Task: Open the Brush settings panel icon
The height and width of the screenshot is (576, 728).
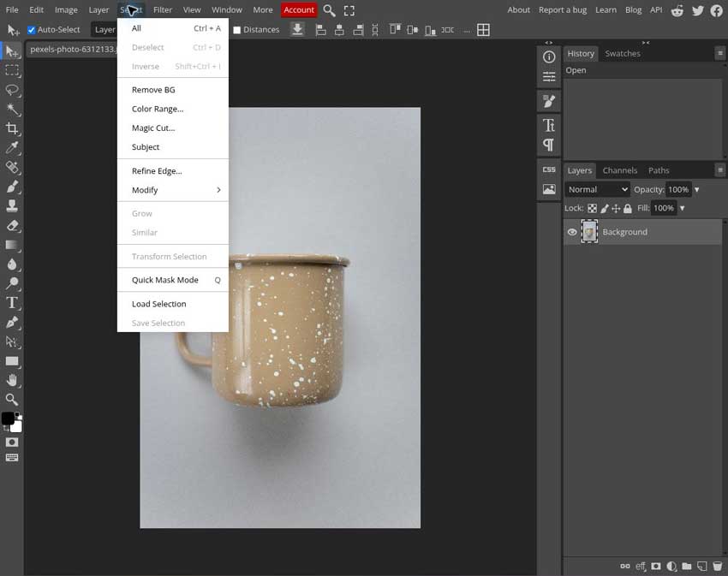Action: (549, 101)
